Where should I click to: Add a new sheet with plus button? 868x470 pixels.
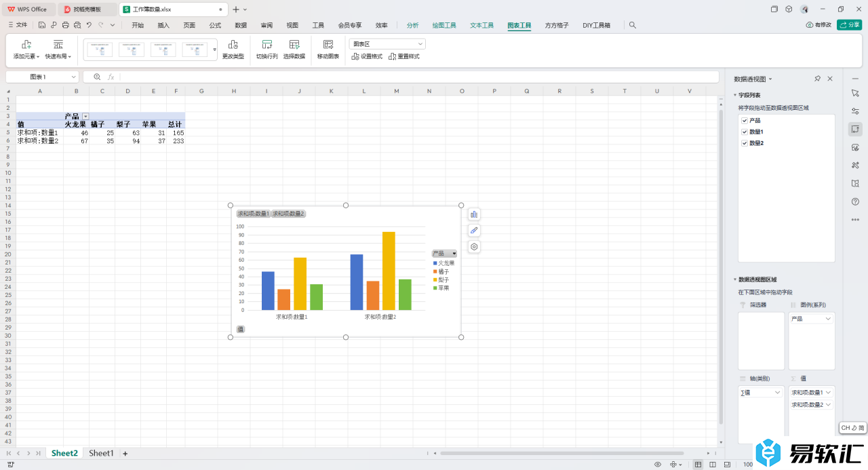125,453
